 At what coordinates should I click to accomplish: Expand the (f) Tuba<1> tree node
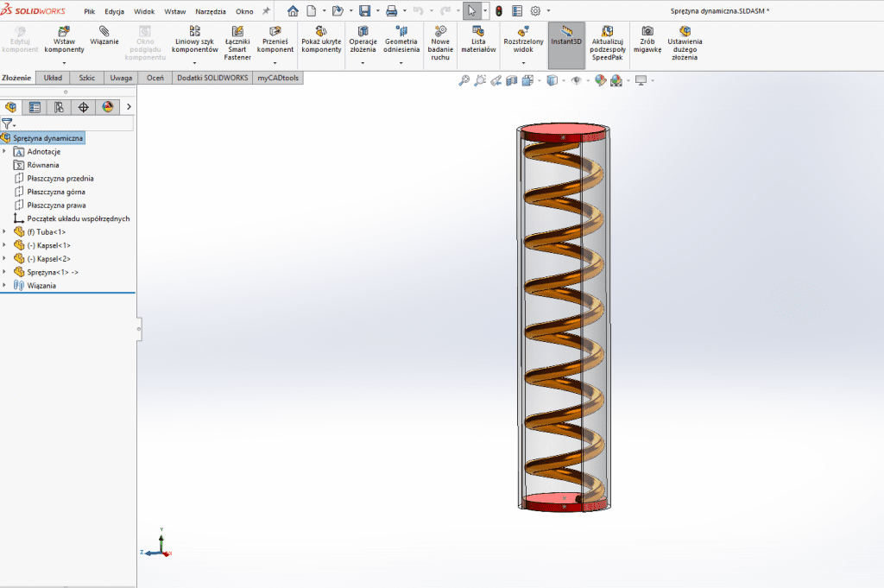click(4, 231)
